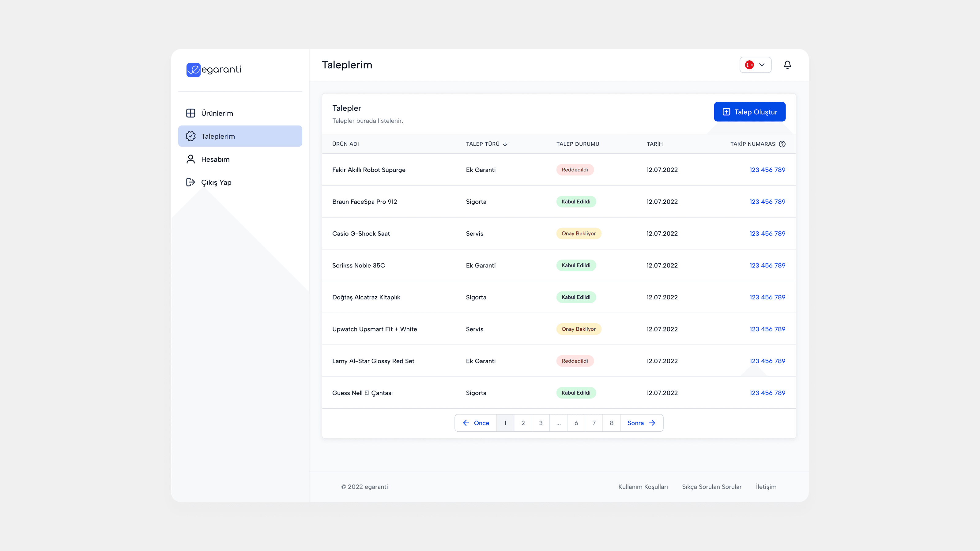Open Fakir Robot Süpürge tracking number

767,170
